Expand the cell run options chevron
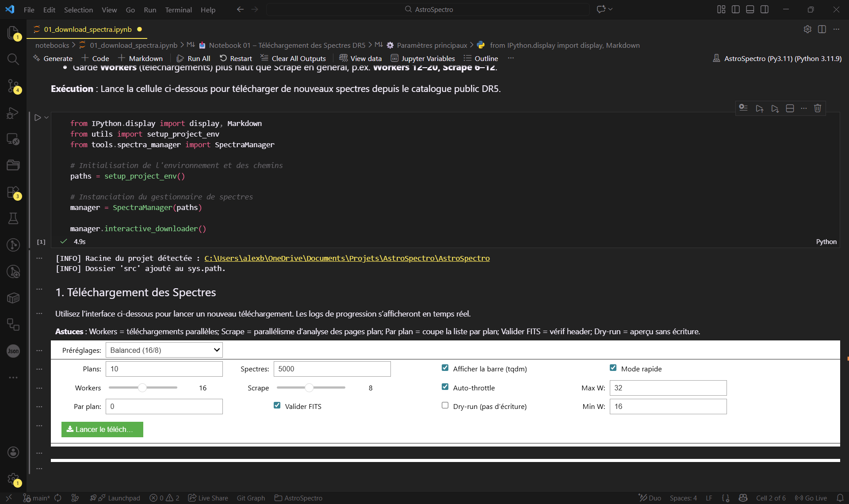This screenshot has height=504, width=849. pyautogui.click(x=46, y=117)
